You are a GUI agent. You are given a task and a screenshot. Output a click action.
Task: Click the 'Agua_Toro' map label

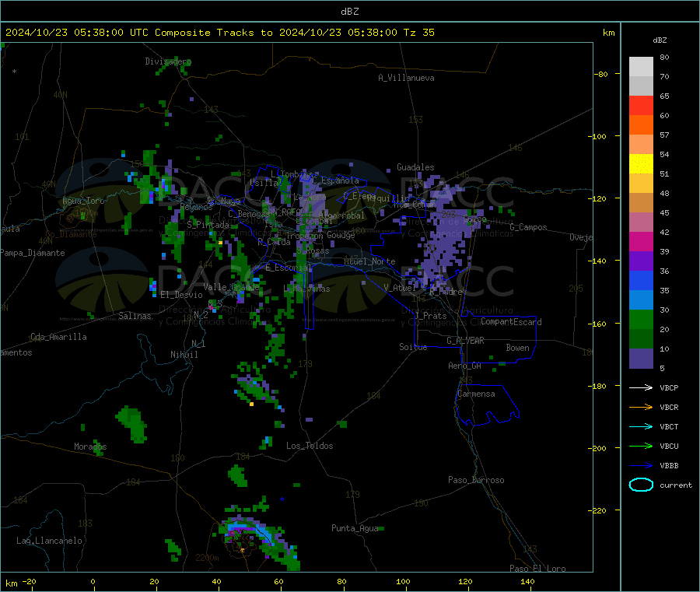(83, 201)
